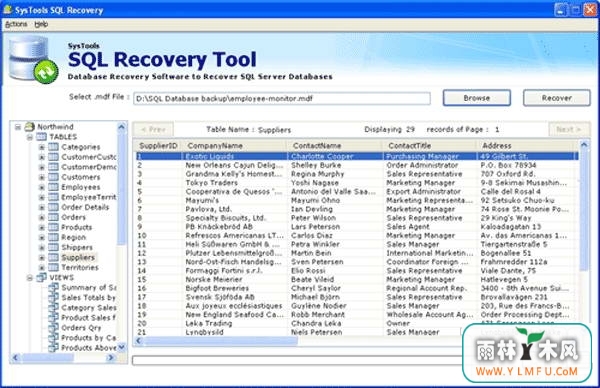Click the Orders table icon

53,217
